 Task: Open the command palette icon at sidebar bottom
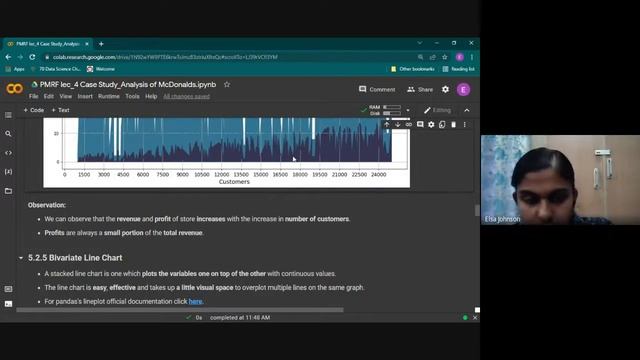(x=8, y=289)
